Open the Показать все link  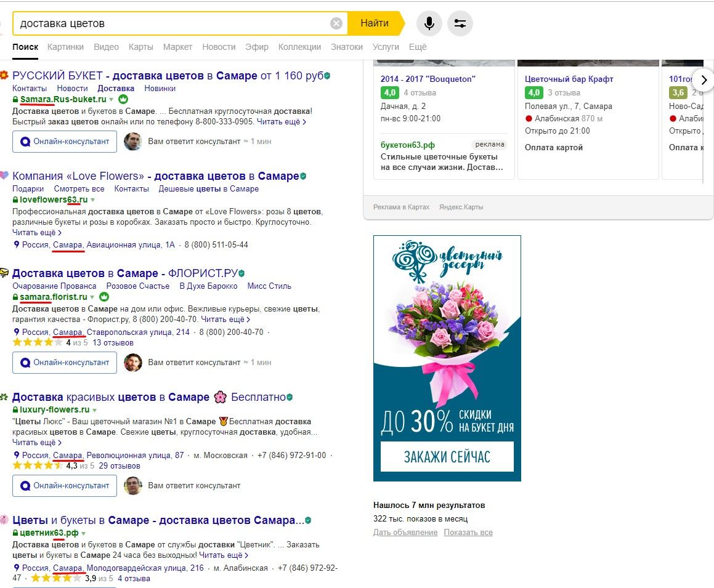[468, 533]
